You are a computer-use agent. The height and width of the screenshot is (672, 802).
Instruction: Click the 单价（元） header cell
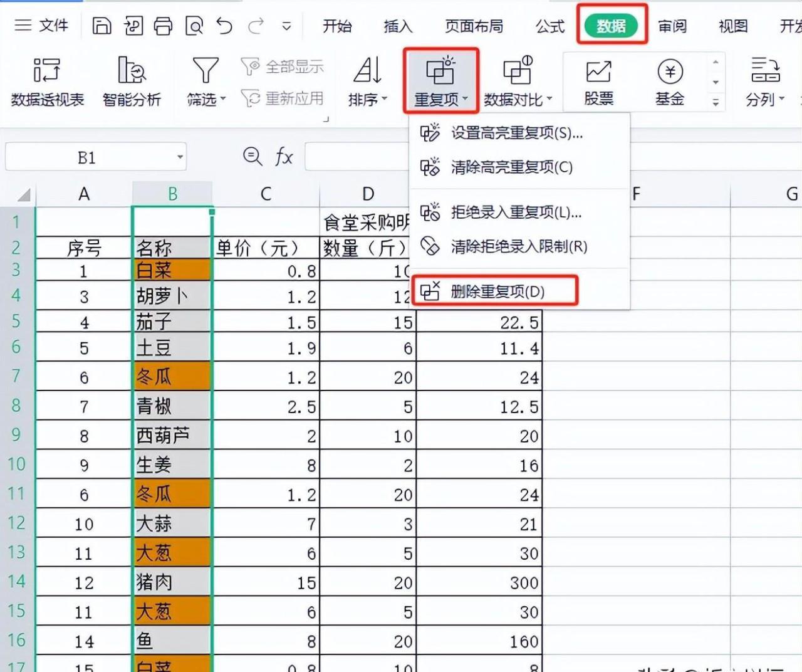pyautogui.click(x=266, y=248)
